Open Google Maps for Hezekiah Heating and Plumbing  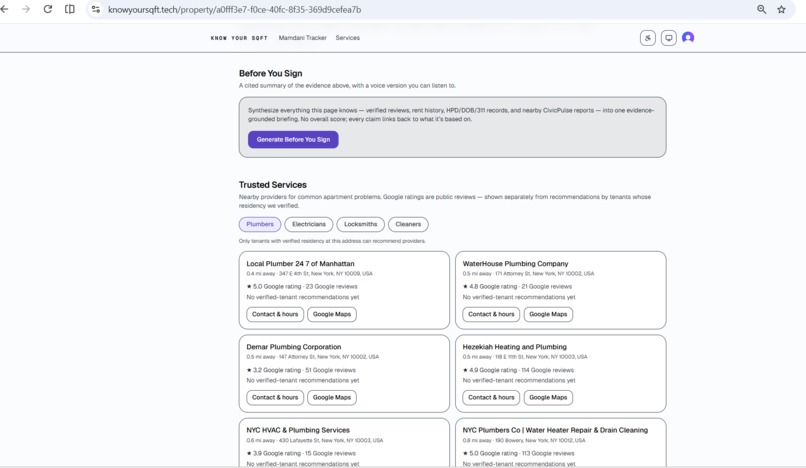(x=548, y=398)
